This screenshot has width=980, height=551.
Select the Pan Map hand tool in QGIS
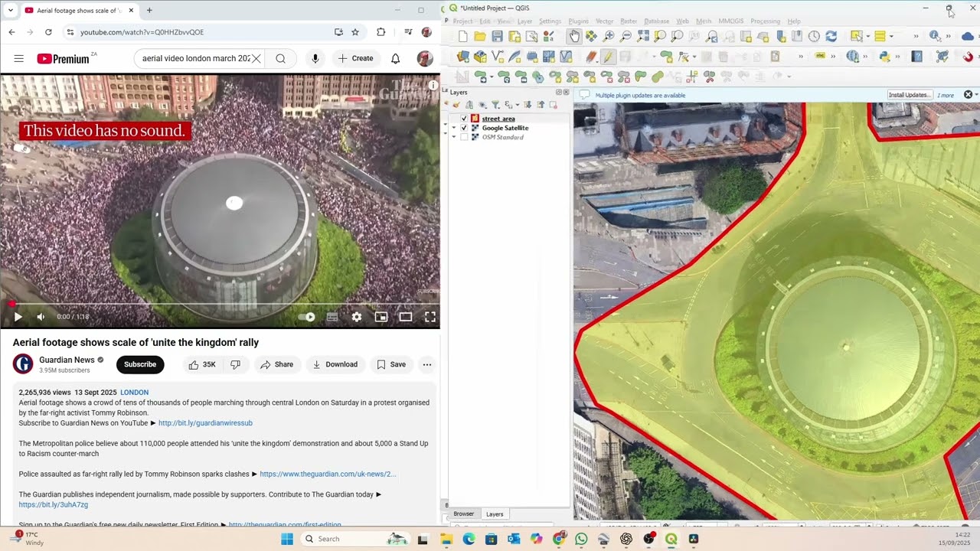(575, 36)
